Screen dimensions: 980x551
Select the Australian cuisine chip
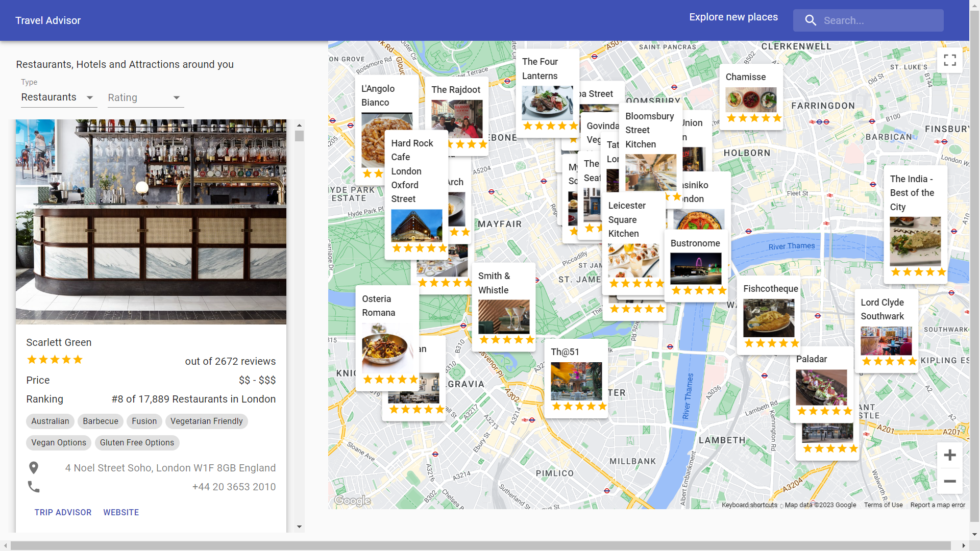point(50,421)
